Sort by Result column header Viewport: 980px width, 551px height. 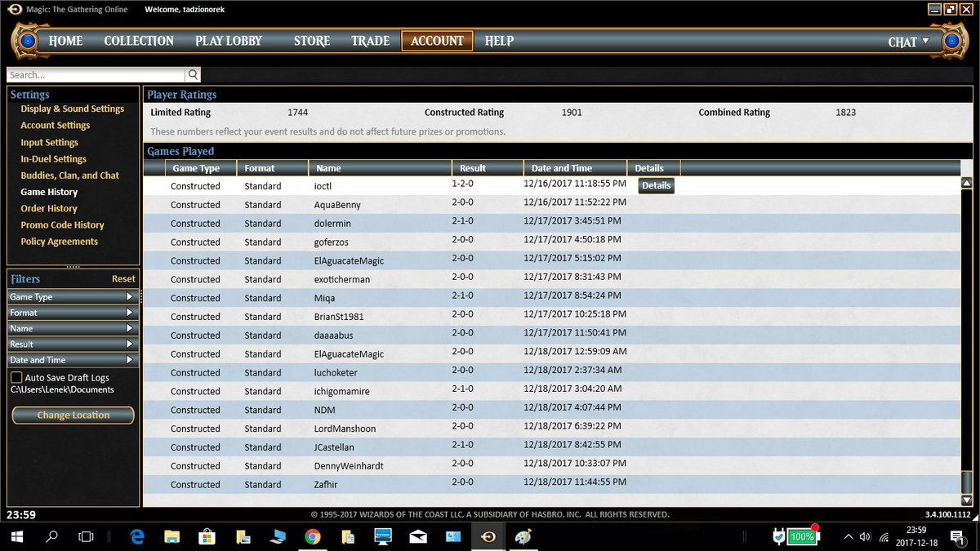coord(488,168)
